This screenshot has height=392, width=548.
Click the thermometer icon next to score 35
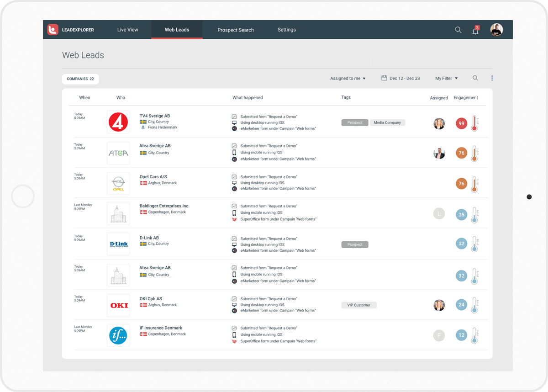click(474, 215)
